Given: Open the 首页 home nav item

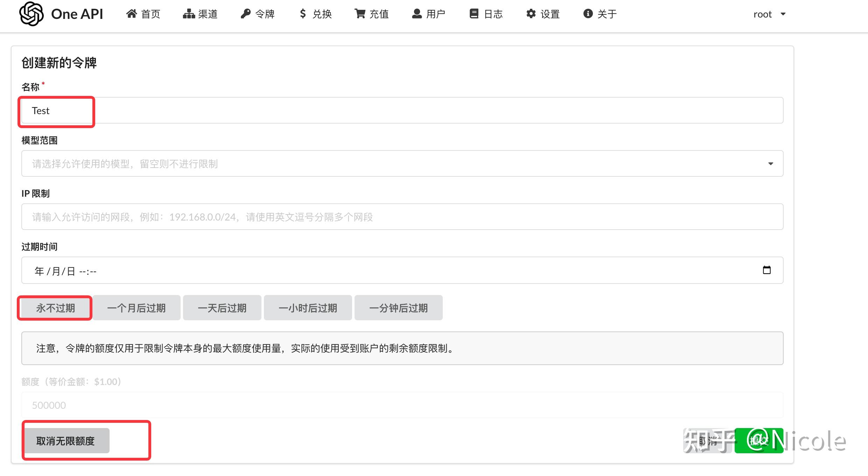Looking at the screenshot, I should coord(143,14).
